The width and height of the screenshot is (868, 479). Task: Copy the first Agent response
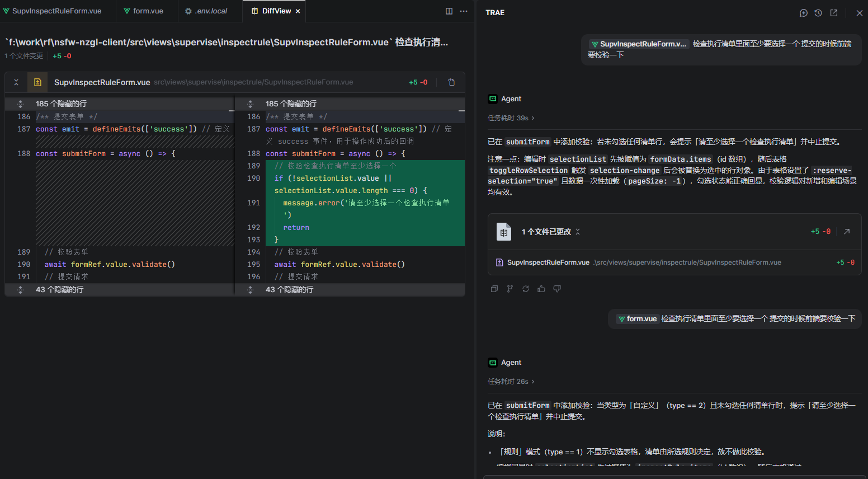click(x=494, y=289)
